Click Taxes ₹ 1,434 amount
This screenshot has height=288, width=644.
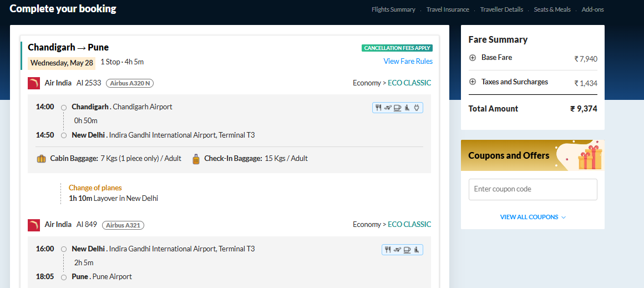[586, 83]
